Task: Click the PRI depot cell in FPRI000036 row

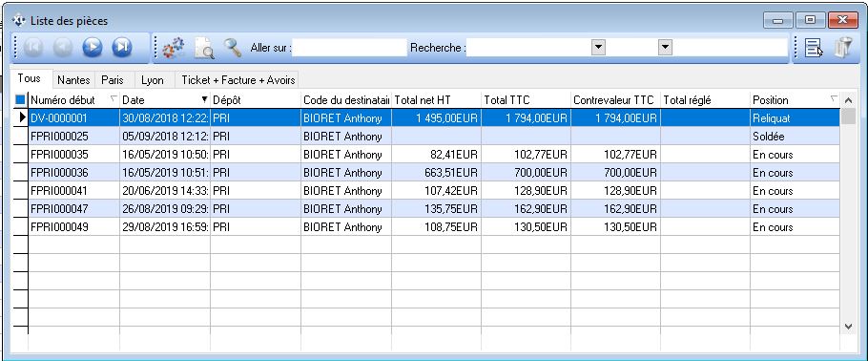Action: (x=256, y=173)
